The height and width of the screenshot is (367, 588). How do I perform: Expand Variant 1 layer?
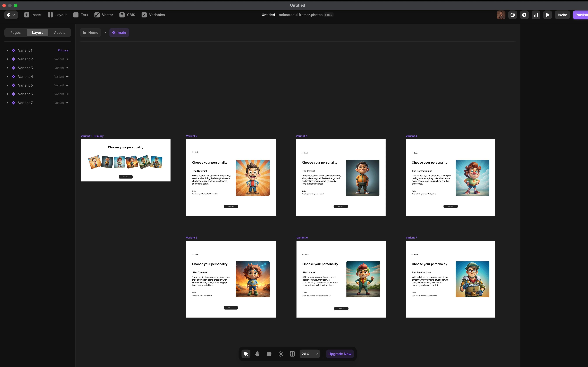pyautogui.click(x=8, y=50)
